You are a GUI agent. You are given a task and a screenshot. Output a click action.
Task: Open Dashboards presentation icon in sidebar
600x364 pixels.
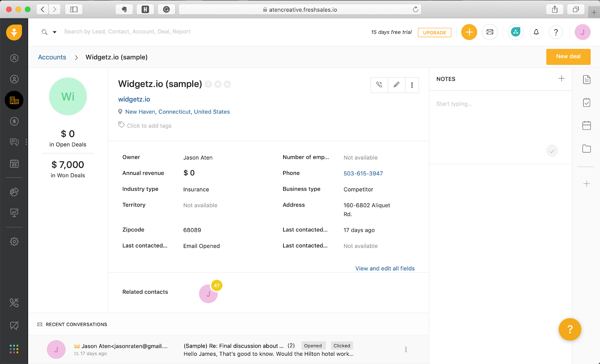(x=14, y=213)
